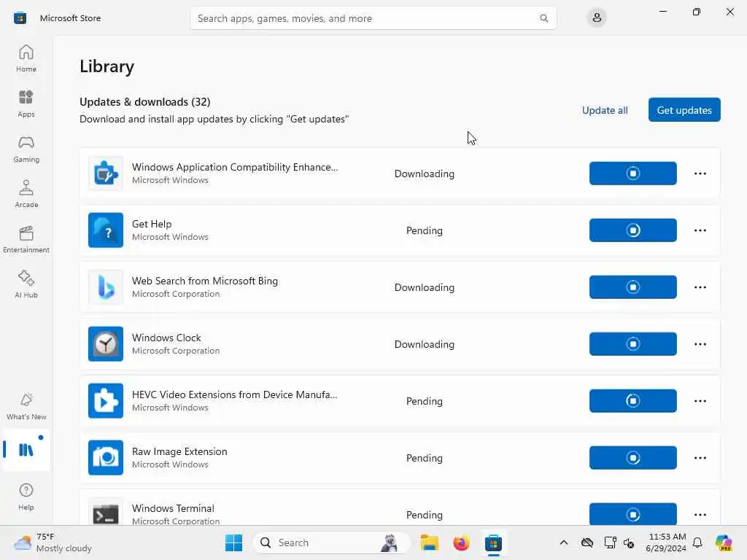Screen dimensions: 747x560
Task: Open Web Search from Microsoft Bing title
Action: click(205, 281)
